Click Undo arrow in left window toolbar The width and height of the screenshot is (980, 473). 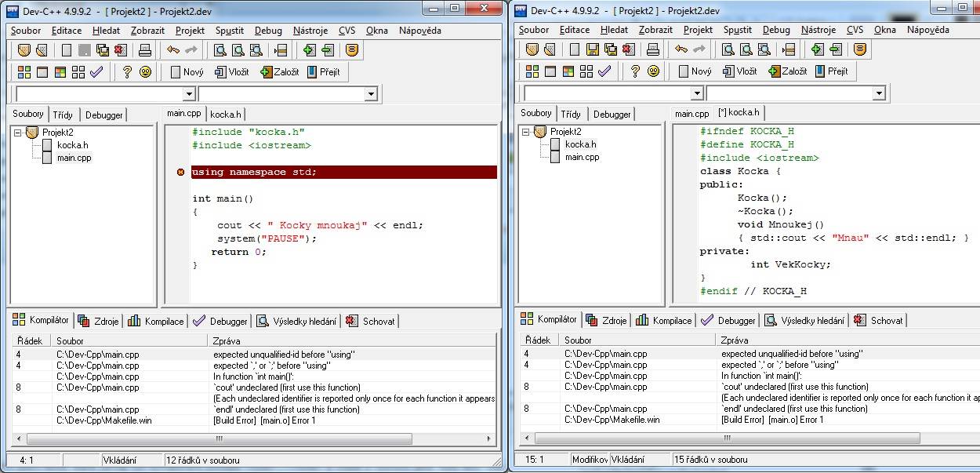173,50
